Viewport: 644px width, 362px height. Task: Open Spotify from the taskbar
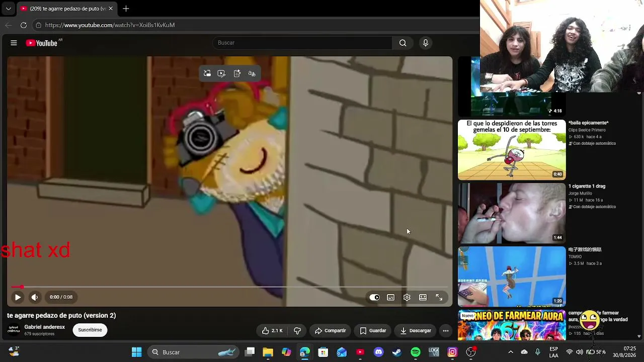click(416, 352)
